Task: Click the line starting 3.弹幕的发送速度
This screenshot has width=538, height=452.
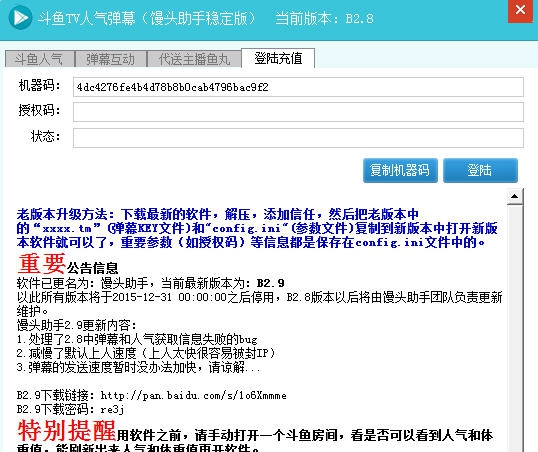Action: pyautogui.click(x=138, y=367)
